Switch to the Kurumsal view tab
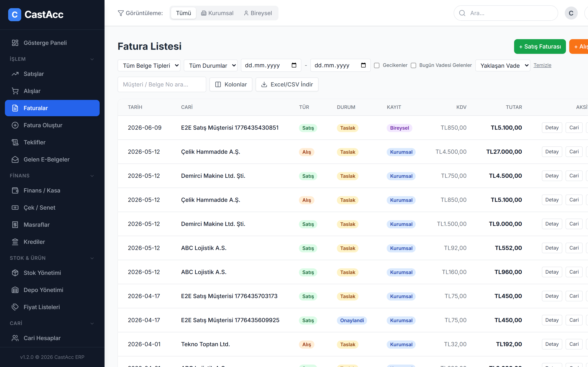The height and width of the screenshot is (367, 588). tap(217, 13)
